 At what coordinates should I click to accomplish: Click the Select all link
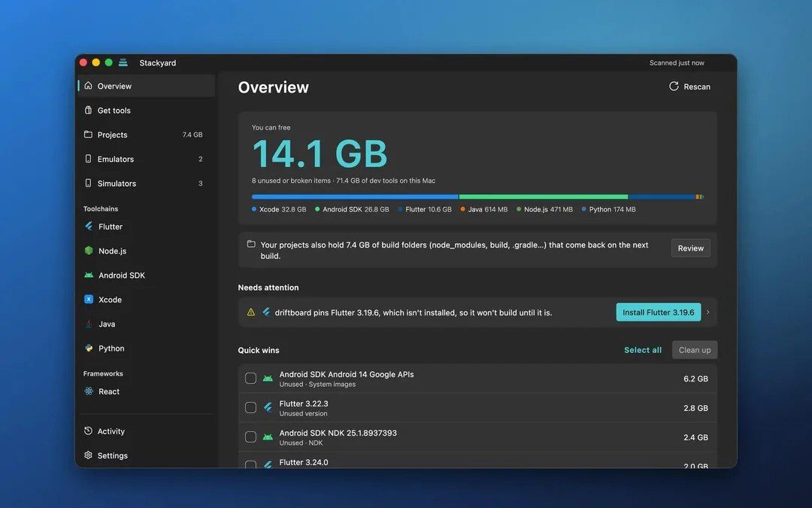[x=643, y=350]
